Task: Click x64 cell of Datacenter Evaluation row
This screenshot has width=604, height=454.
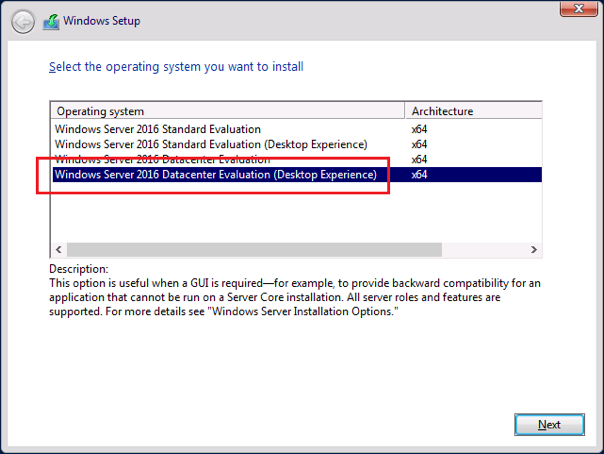Action: click(420, 159)
